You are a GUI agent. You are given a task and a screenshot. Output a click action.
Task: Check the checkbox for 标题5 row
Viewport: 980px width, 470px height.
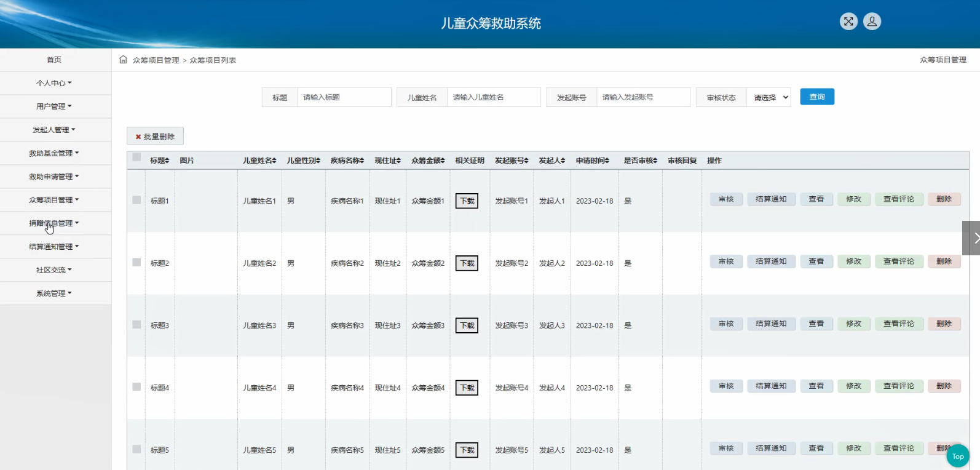(x=136, y=449)
